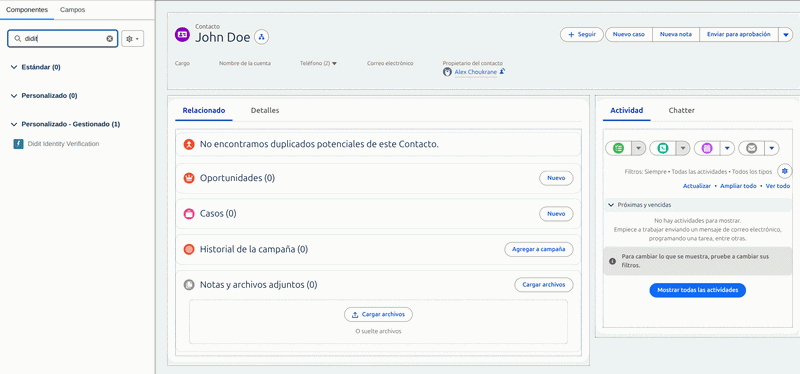Click the Nueva nota button
This screenshot has height=374, width=800.
click(x=676, y=35)
